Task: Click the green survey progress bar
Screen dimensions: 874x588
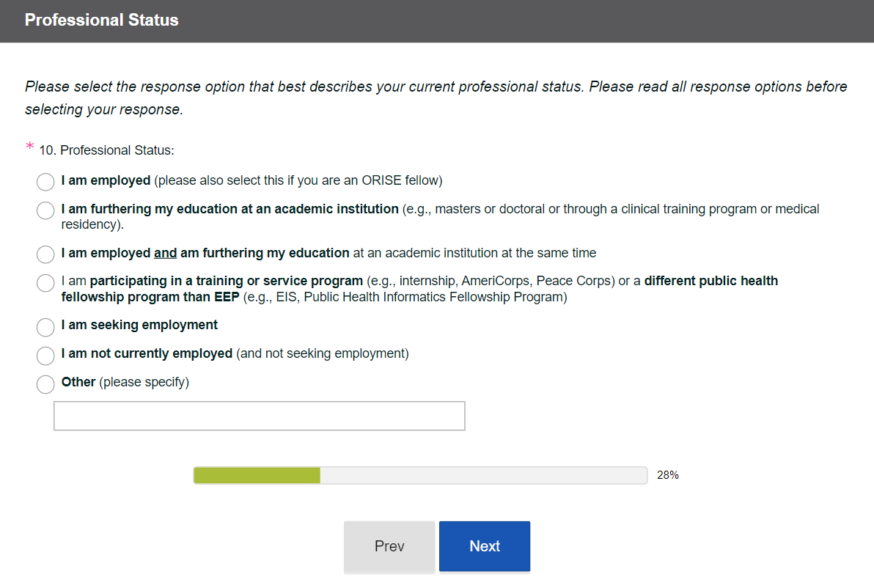Action: point(257,475)
